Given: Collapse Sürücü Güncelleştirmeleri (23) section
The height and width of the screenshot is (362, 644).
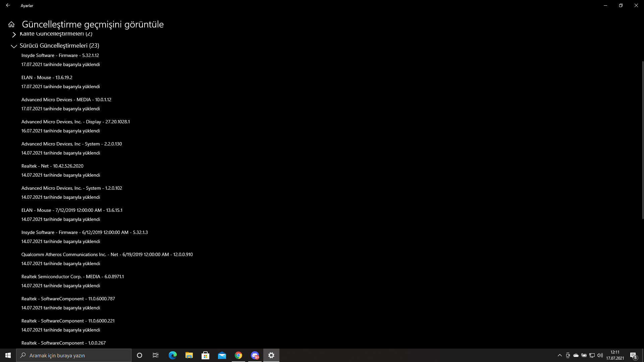Looking at the screenshot, I should pos(14,46).
